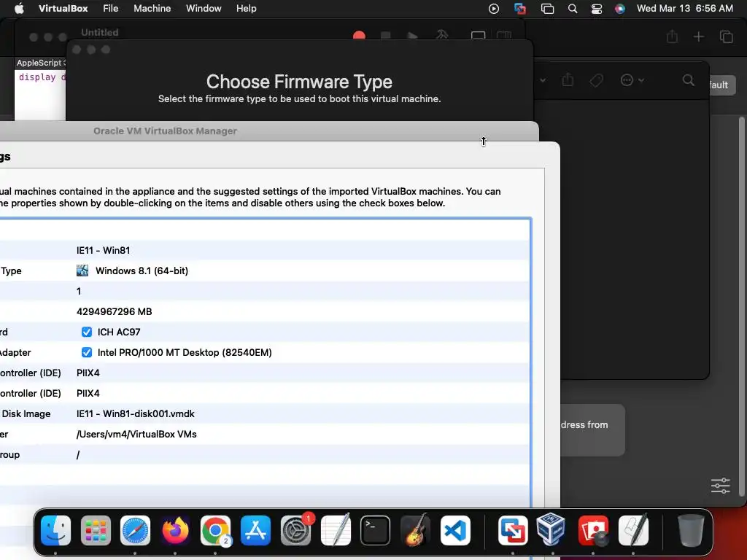Click the share icon in the dark window toolbar
Image resolution: width=747 pixels, height=560 pixels.
tap(568, 79)
